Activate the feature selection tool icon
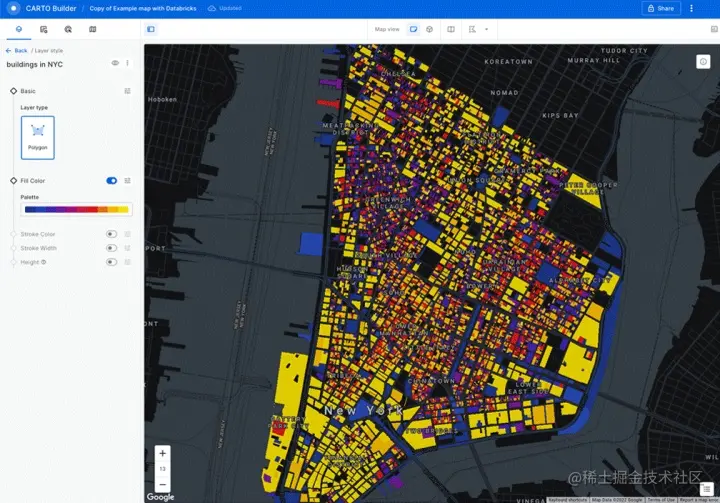Viewport: 720px width, 503px height. click(472, 29)
